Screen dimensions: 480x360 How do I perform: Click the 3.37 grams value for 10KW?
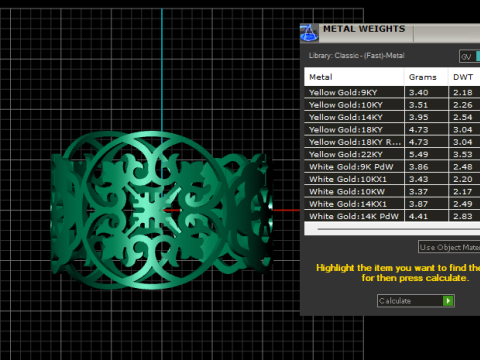click(x=419, y=191)
